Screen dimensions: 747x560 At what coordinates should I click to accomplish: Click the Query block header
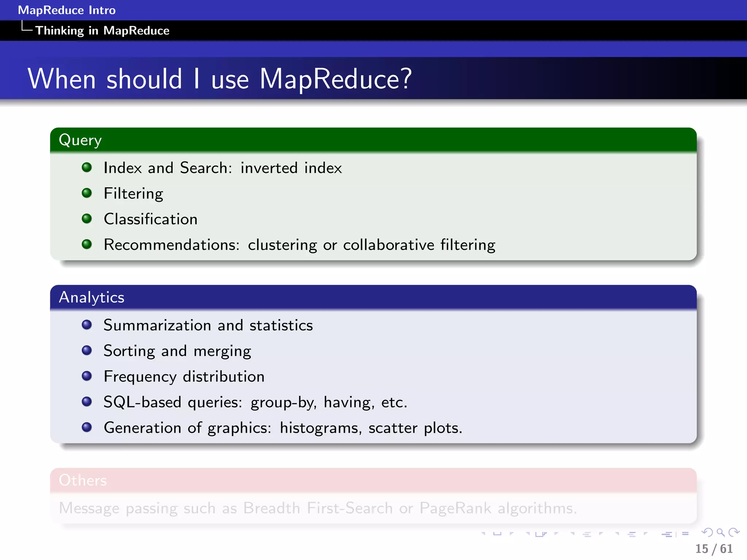click(x=373, y=140)
